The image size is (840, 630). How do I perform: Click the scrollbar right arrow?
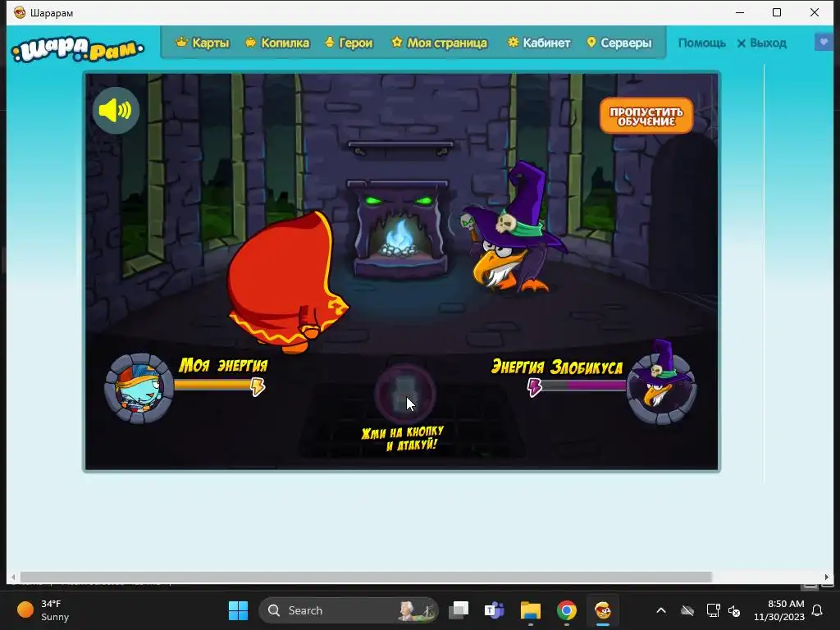point(827,577)
